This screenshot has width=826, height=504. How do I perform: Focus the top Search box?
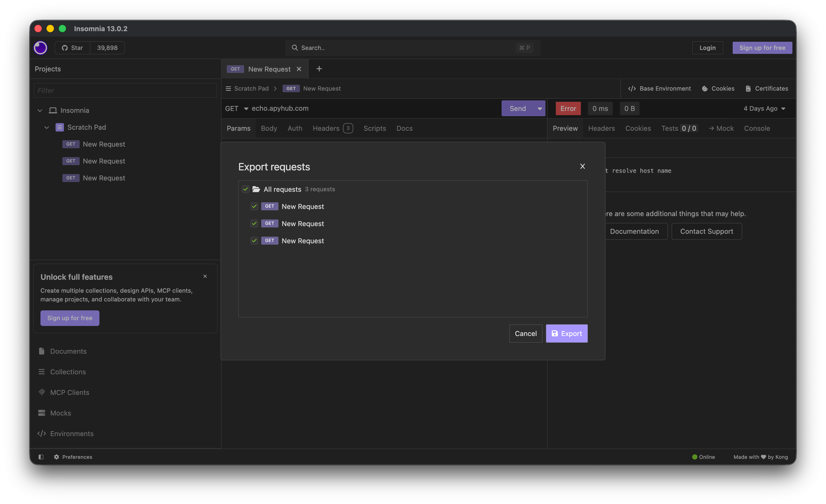pyautogui.click(x=412, y=48)
